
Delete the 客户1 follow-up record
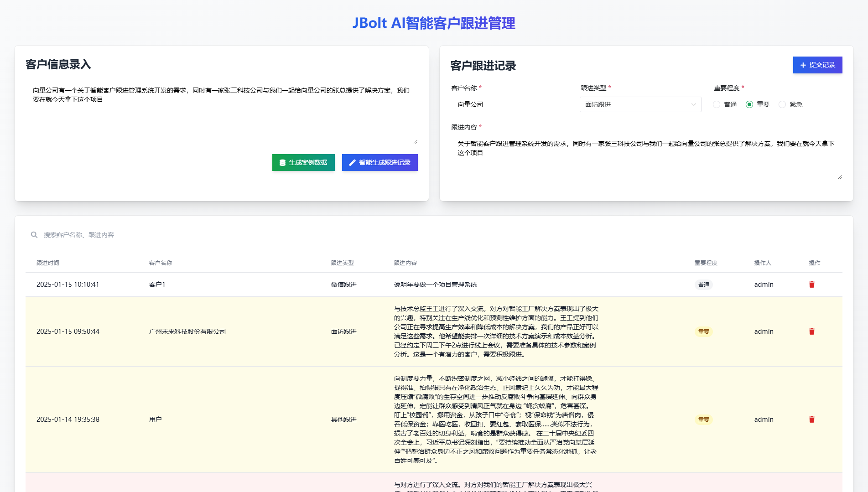[x=811, y=285]
